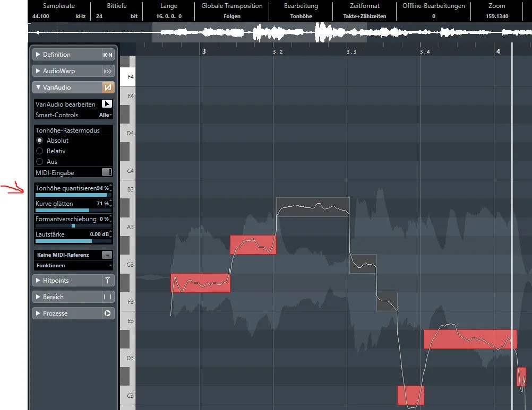Click the Zoom 159.1340 value
The image size is (532, 410).
(x=497, y=16)
